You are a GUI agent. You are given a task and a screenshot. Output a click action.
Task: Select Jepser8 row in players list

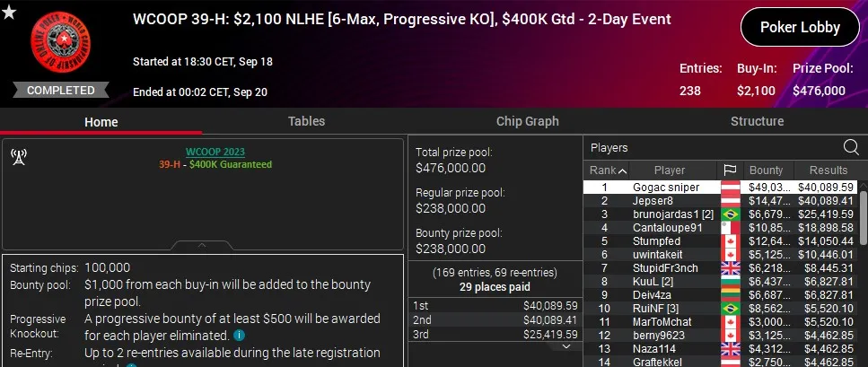[x=720, y=201]
